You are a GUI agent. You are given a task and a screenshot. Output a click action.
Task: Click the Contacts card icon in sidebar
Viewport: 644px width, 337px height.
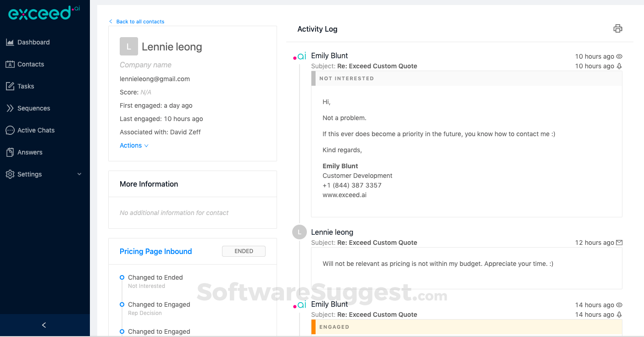tap(10, 64)
